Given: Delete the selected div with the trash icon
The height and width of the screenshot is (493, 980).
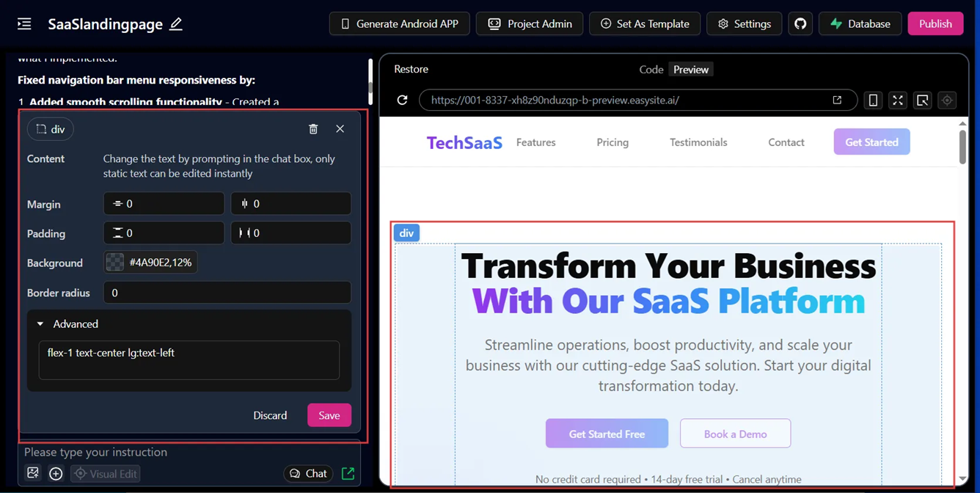Looking at the screenshot, I should click(313, 129).
